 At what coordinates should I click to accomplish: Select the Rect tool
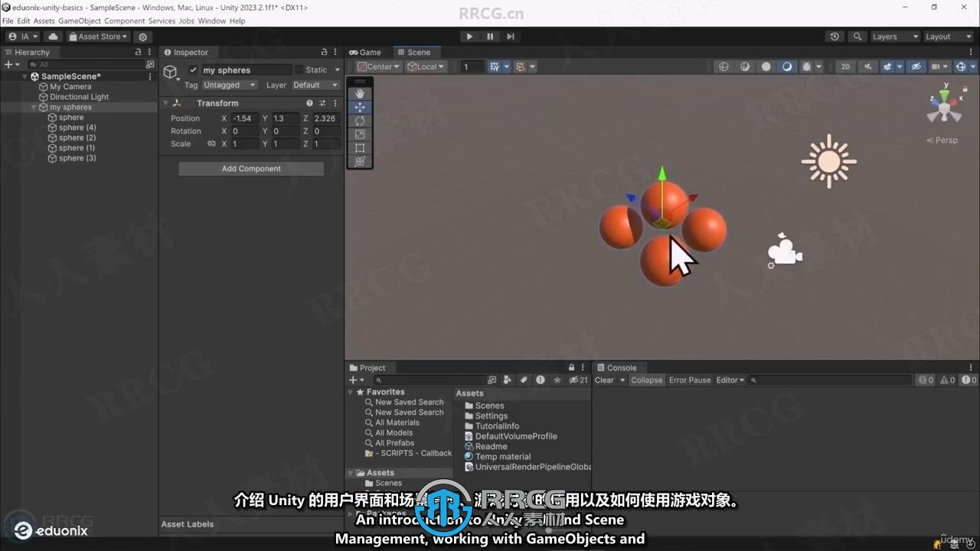click(x=360, y=148)
